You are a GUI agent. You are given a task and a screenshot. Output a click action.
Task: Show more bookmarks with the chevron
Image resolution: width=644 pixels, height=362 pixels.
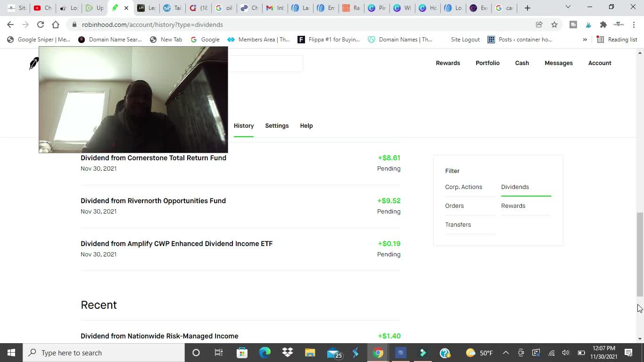pos(585,40)
